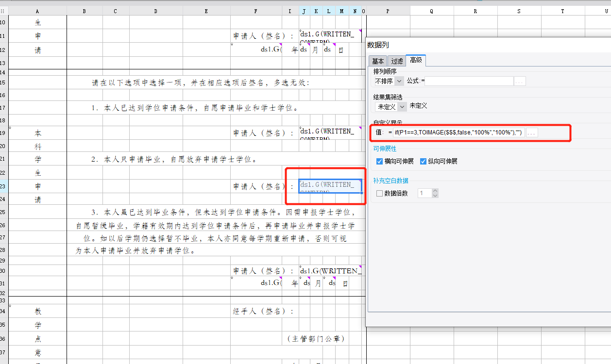Click ds1.G(WRITTEN_ cell in row 11

330,36
